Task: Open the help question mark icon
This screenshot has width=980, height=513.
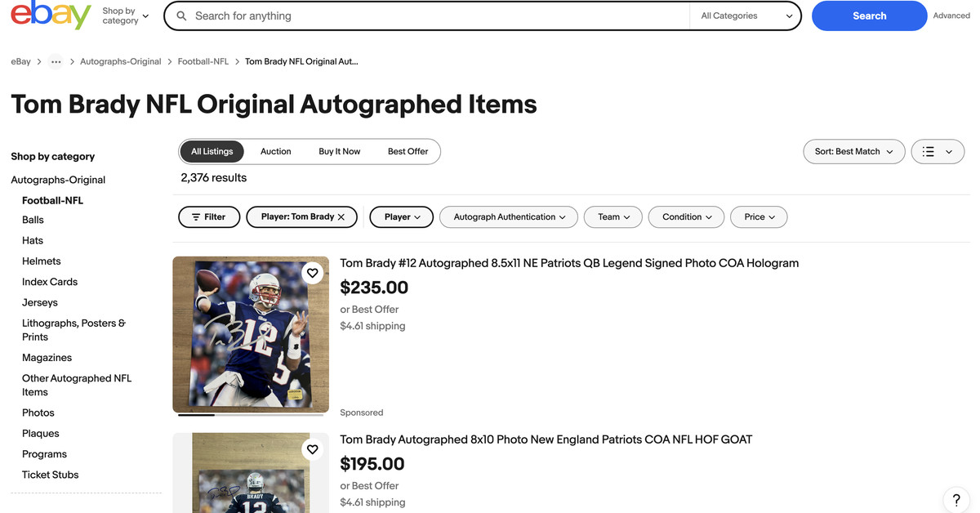Action: click(955, 499)
